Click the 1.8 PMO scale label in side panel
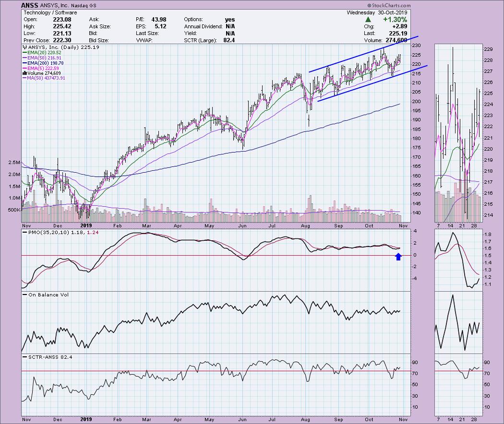The image size is (504, 424). (488, 235)
